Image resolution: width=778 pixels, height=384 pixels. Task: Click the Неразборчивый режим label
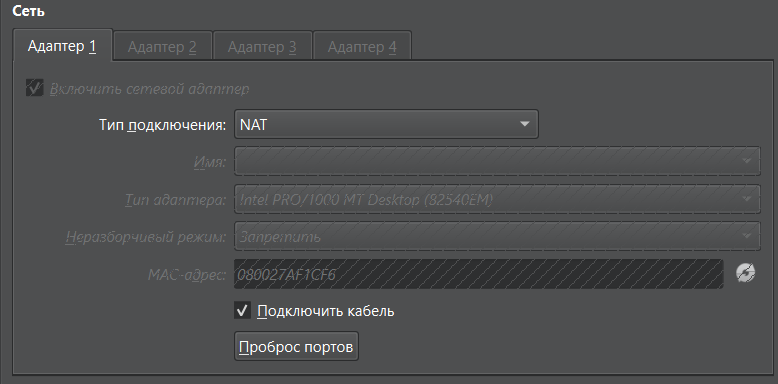click(x=146, y=237)
